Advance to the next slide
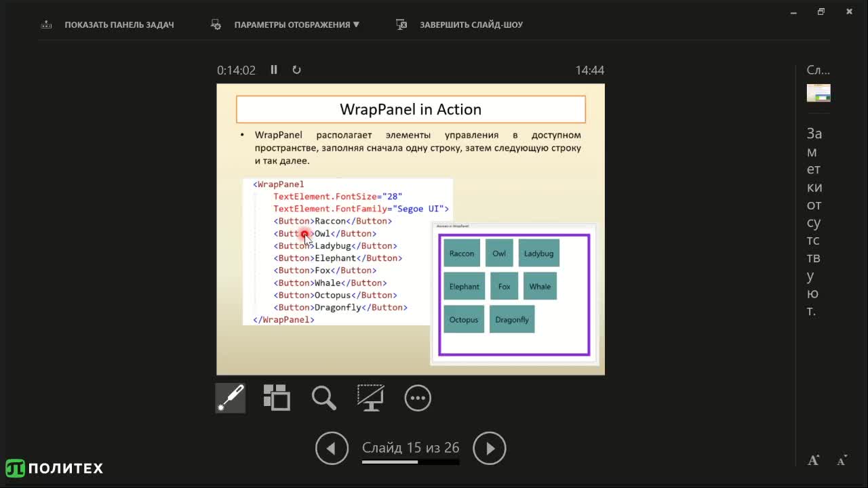This screenshot has width=868, height=488. tap(490, 448)
